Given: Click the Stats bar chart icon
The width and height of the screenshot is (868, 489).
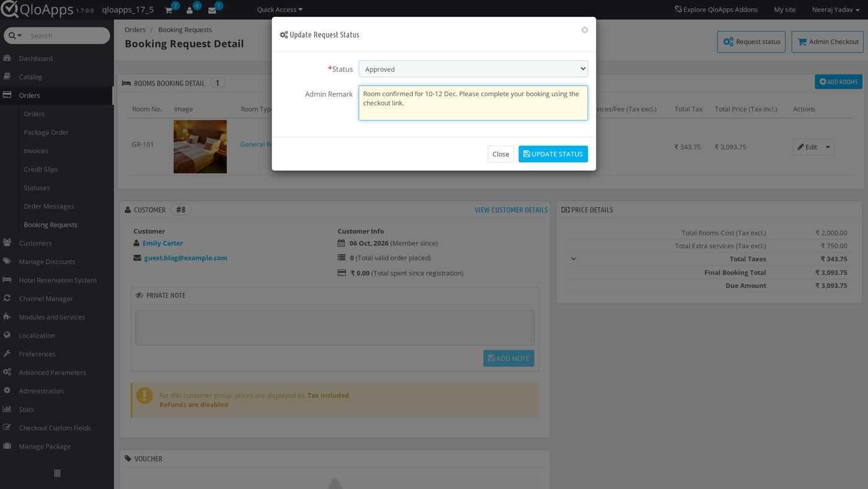Looking at the screenshot, I should (7, 410).
